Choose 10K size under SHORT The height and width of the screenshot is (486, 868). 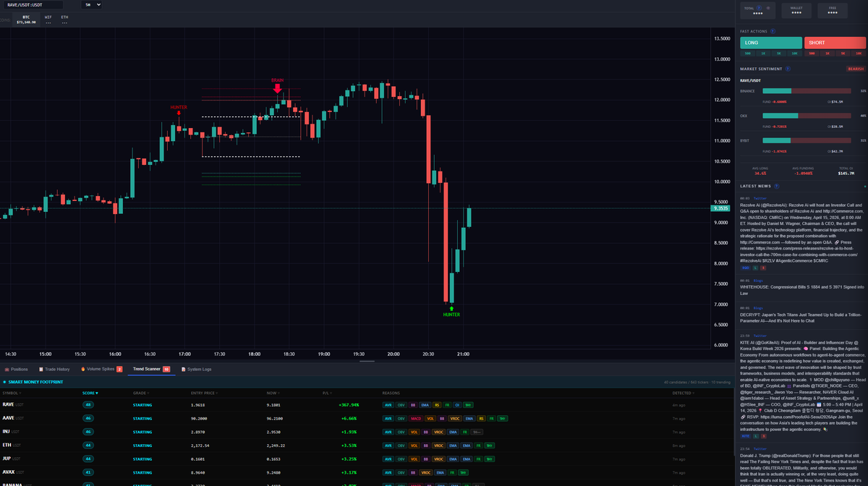pos(859,54)
